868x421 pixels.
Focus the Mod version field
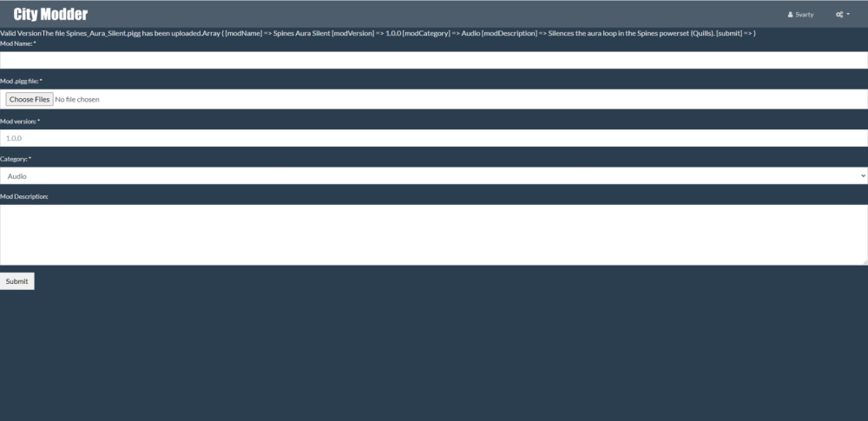pyautogui.click(x=434, y=138)
